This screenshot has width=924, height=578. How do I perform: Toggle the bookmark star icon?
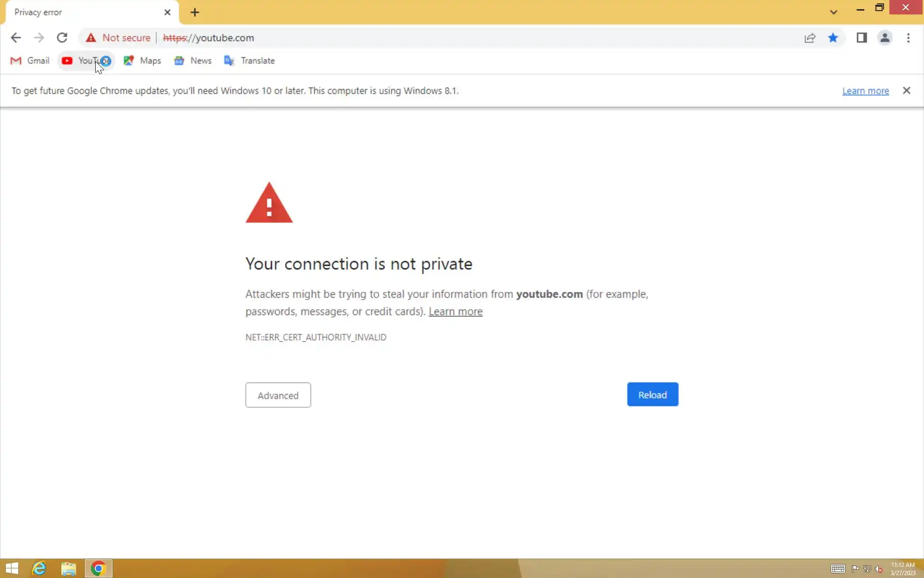point(833,38)
